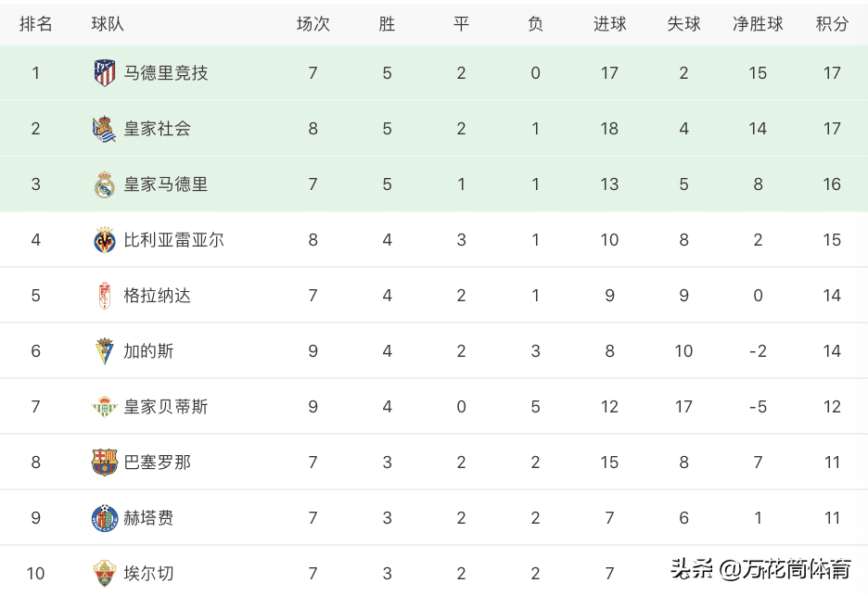Open the Granada club logo
868x596 pixels.
pos(104,296)
